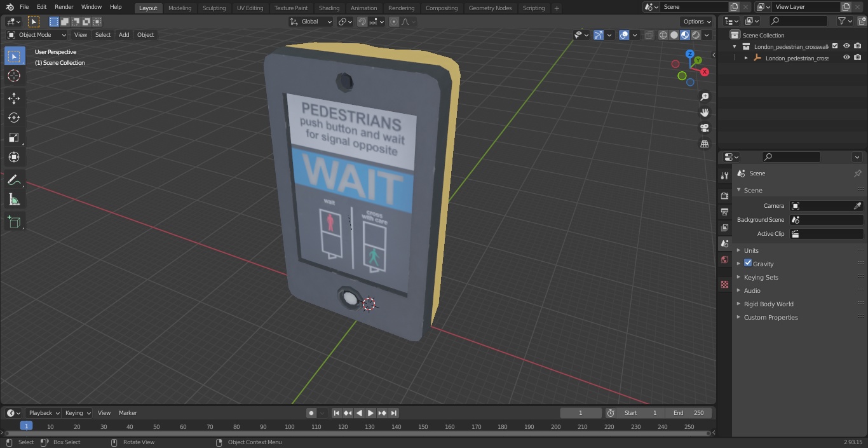Open the outliner filter dropdown
This screenshot has height=448, width=868.
pyautogui.click(x=844, y=21)
